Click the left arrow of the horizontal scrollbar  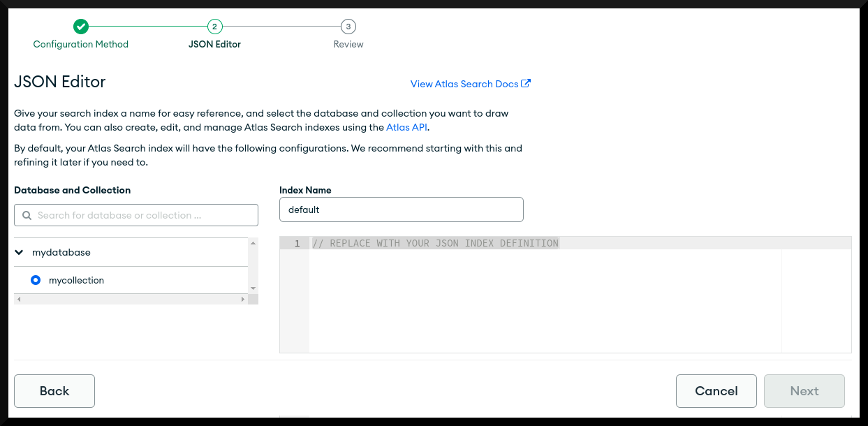pyautogui.click(x=17, y=298)
